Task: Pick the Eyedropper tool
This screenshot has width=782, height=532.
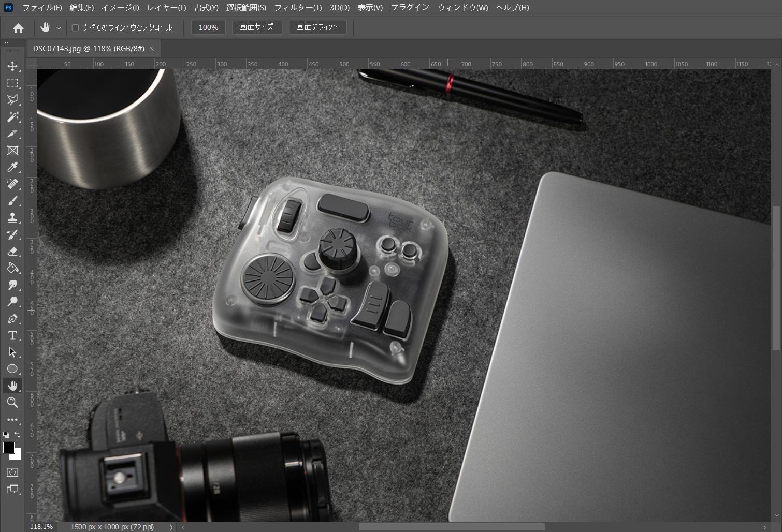Action: [13, 167]
